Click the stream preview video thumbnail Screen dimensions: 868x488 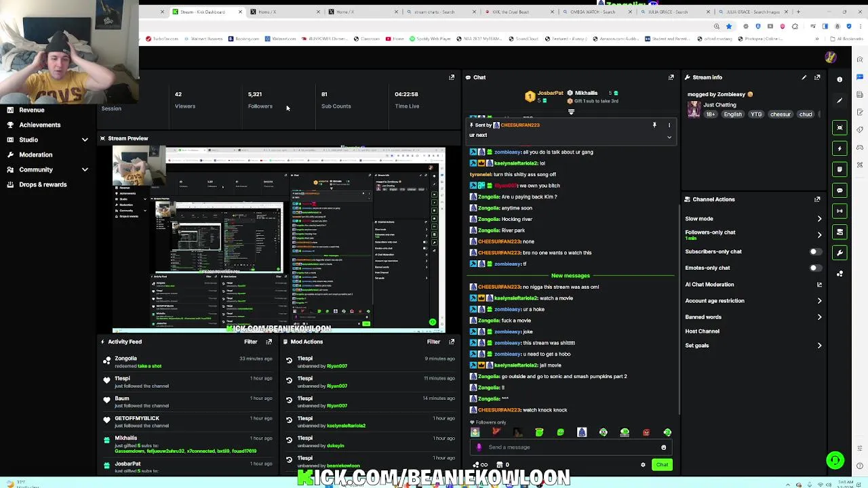click(279, 239)
